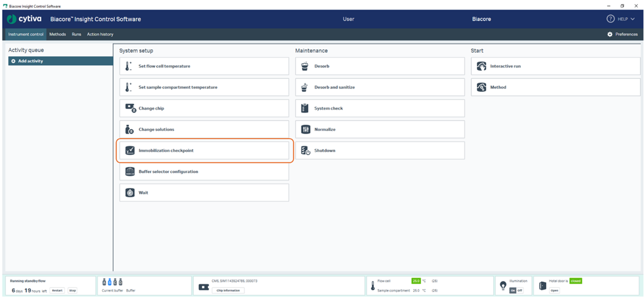This screenshot has width=644, height=297.
Task: Click the Current buffer label
Action: pos(112,290)
